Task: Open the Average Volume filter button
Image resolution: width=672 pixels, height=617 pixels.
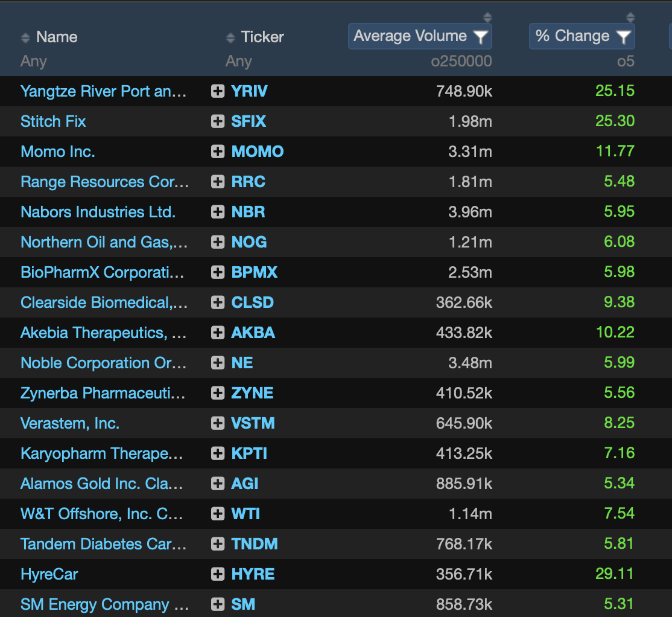Action: coord(420,36)
